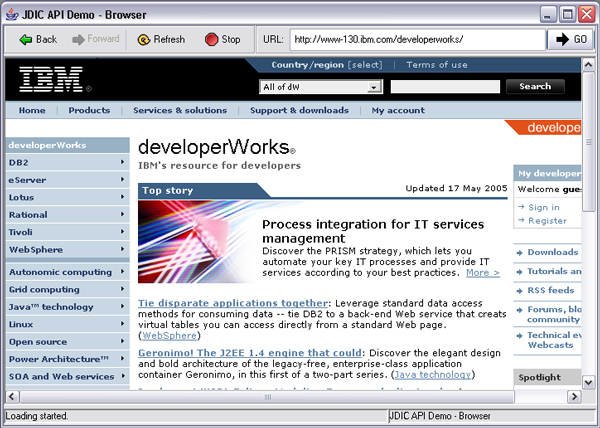
Task: Expand the Autonomic computing arrow
Action: point(122,272)
